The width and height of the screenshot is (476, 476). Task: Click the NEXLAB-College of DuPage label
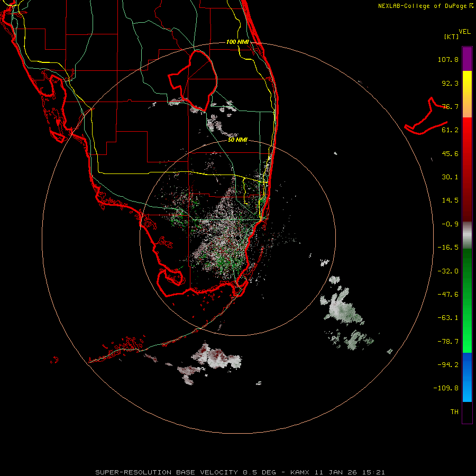coord(425,6)
